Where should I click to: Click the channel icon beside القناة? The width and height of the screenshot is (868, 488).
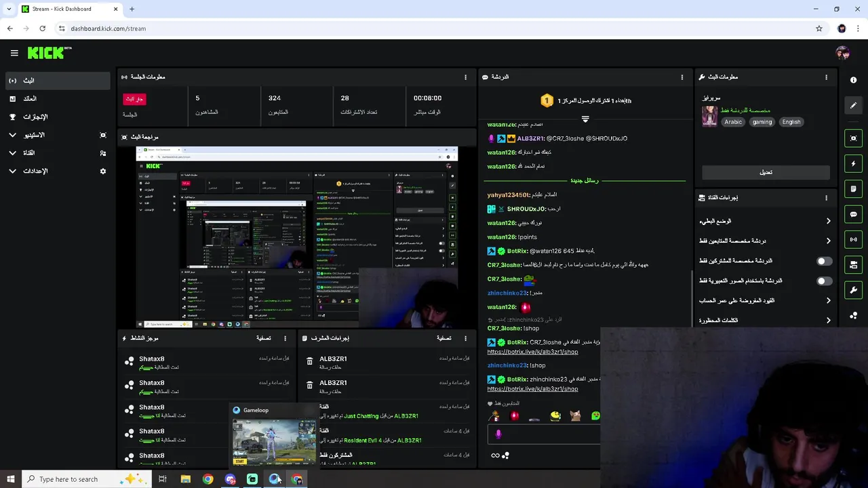tap(103, 153)
